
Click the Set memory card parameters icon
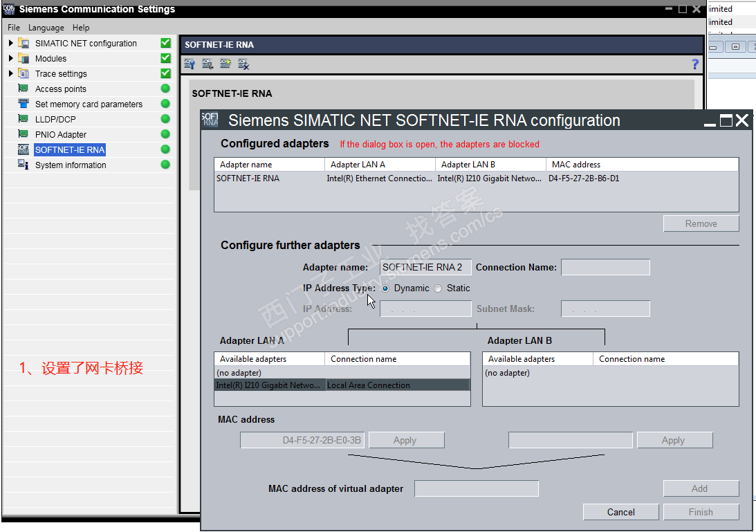pos(23,103)
